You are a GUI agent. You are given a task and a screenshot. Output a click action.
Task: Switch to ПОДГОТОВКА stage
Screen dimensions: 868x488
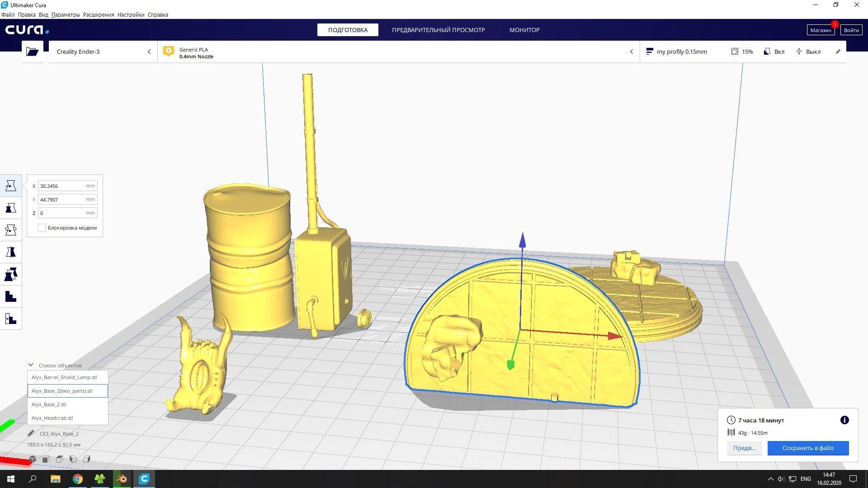click(x=348, y=30)
